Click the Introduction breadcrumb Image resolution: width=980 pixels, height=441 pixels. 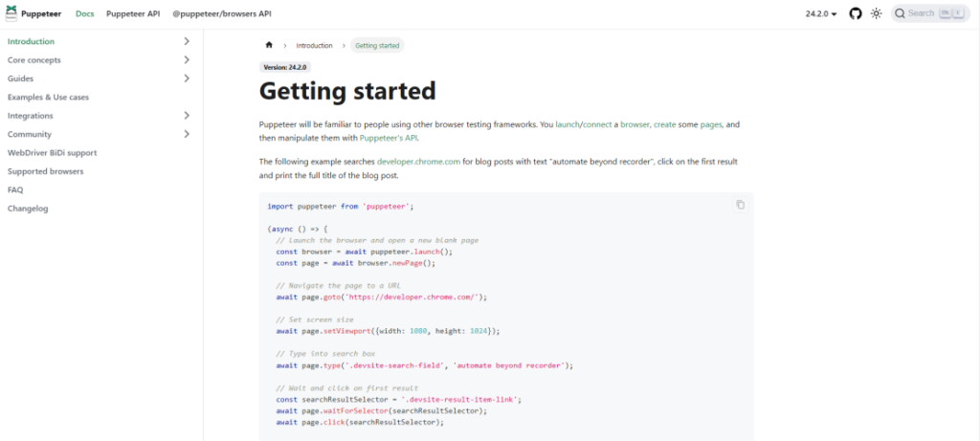point(314,46)
